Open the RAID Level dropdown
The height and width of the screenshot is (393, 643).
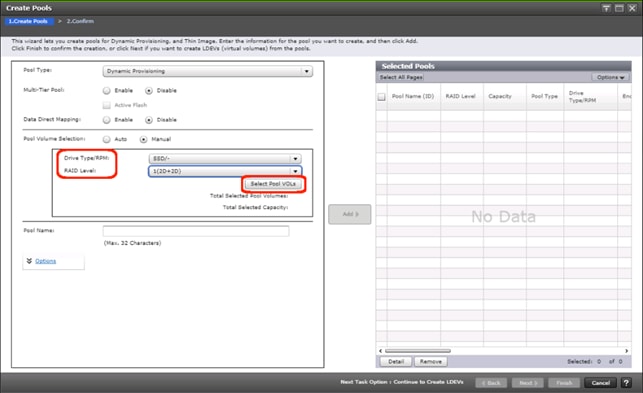pos(225,171)
